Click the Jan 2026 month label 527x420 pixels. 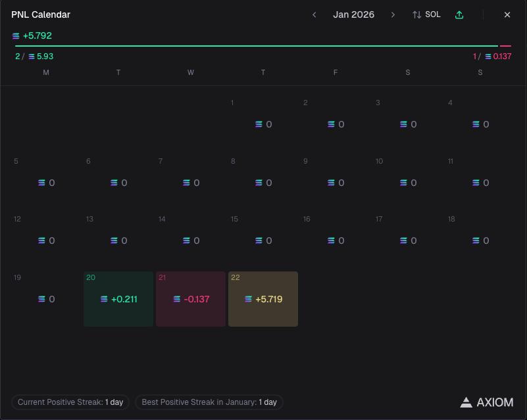coord(353,14)
